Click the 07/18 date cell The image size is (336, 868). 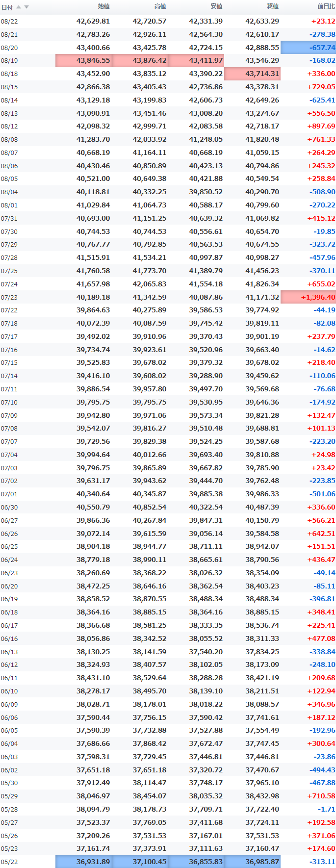tap(9, 324)
